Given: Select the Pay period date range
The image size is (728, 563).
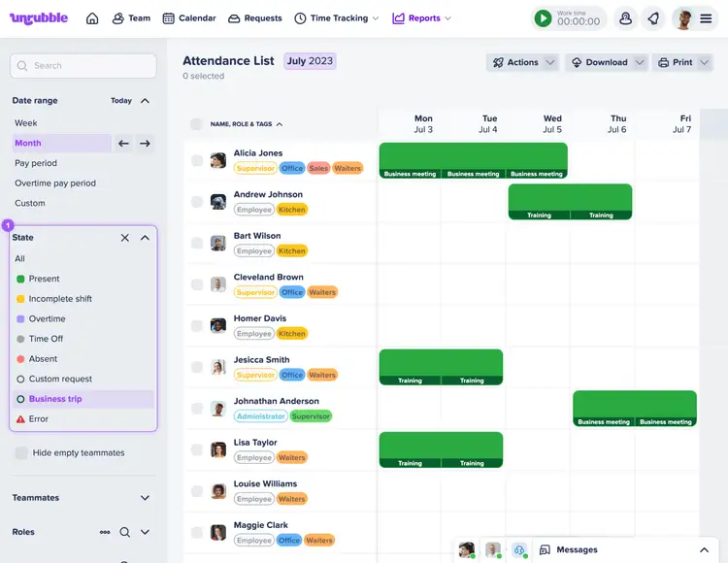Looking at the screenshot, I should [x=36, y=163].
